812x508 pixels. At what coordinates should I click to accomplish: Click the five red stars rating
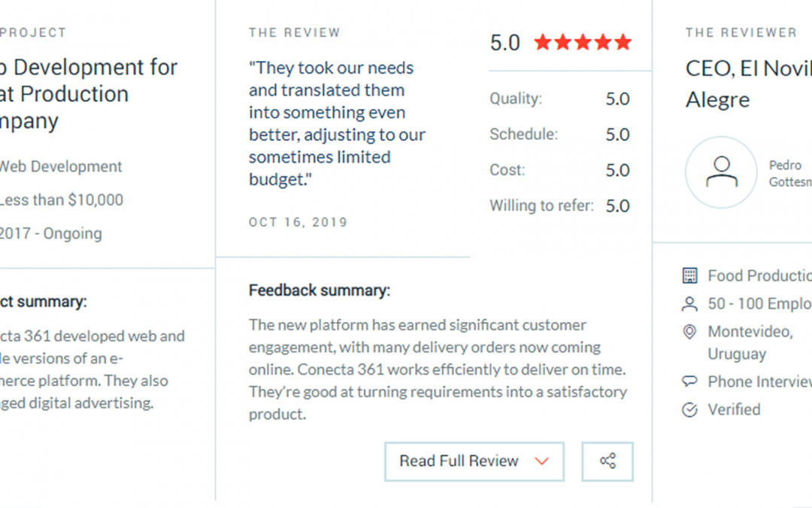583,43
